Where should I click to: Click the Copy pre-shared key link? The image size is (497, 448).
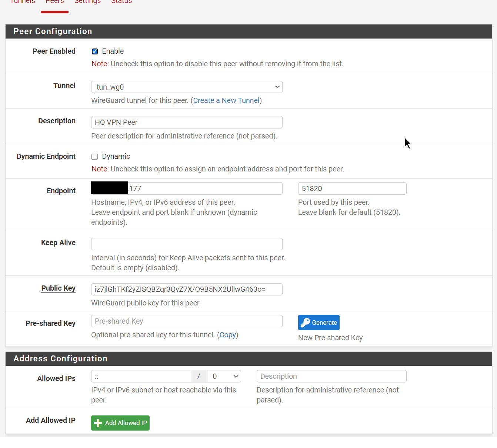[x=227, y=335]
